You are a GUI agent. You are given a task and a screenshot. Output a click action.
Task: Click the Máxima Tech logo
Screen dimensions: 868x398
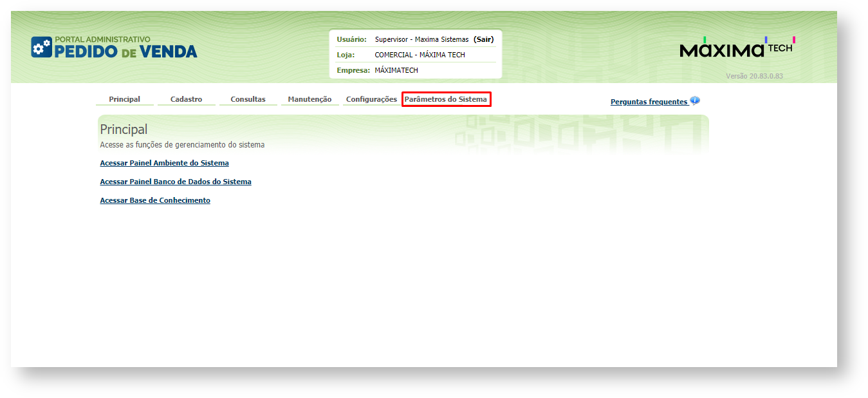pos(737,48)
